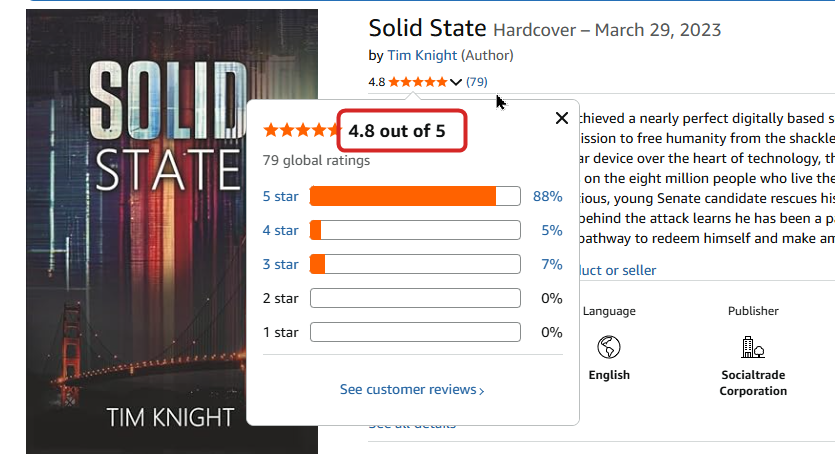Click the star rating icons under author
Image resolution: width=835 pixels, height=455 pixels.
[418, 82]
